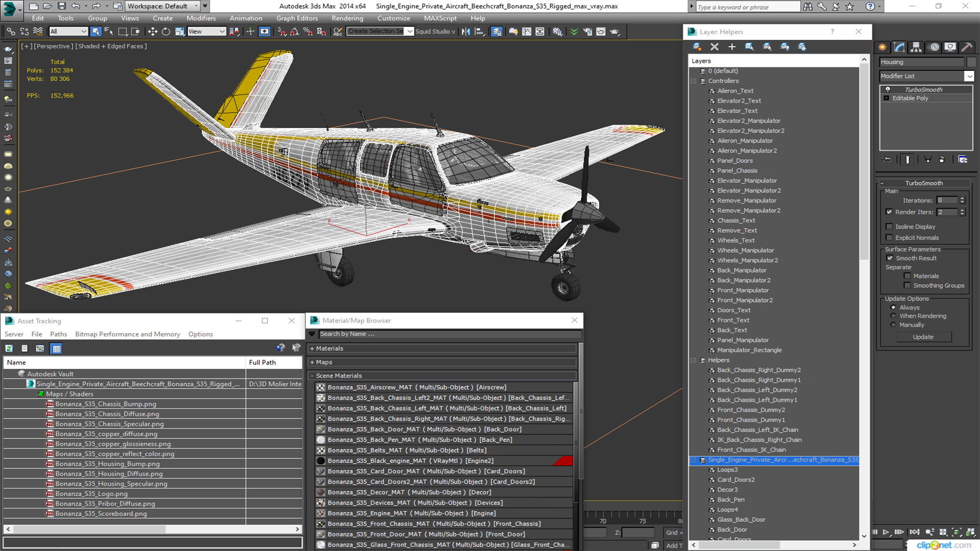Screen dimensions: 980x551
Task: Open reference coordinate system View dropdown
Action: coord(207,32)
